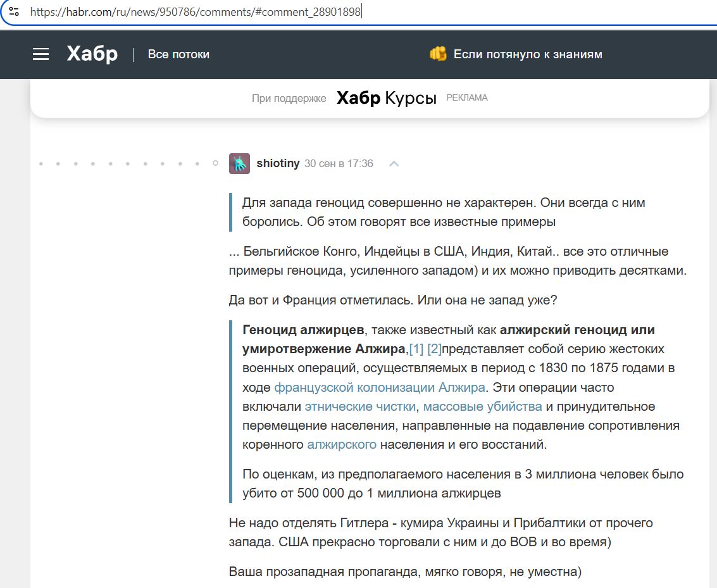Open comment permalink 30 сен в 17:36
Viewport: 717px width, 588px height.
coord(339,163)
